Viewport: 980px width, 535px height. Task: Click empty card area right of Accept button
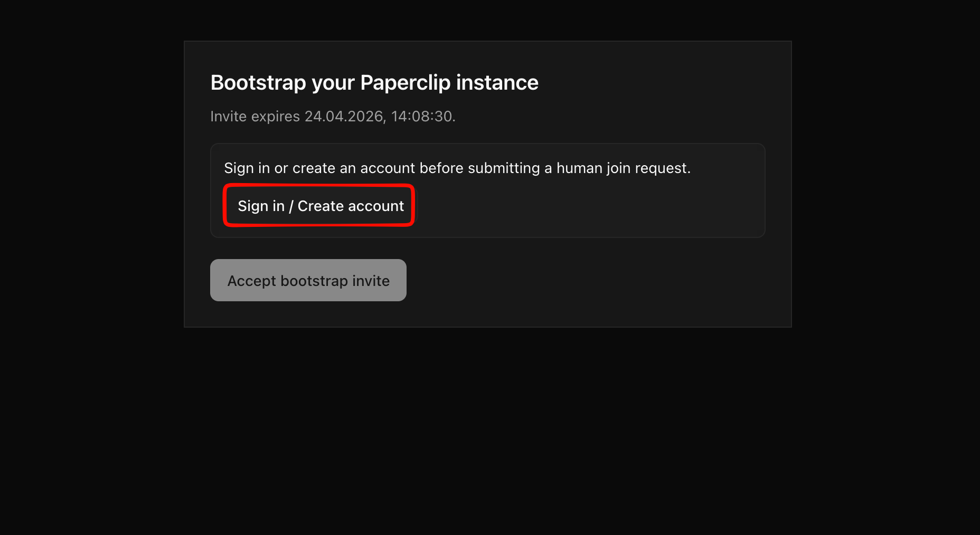pos(581,280)
